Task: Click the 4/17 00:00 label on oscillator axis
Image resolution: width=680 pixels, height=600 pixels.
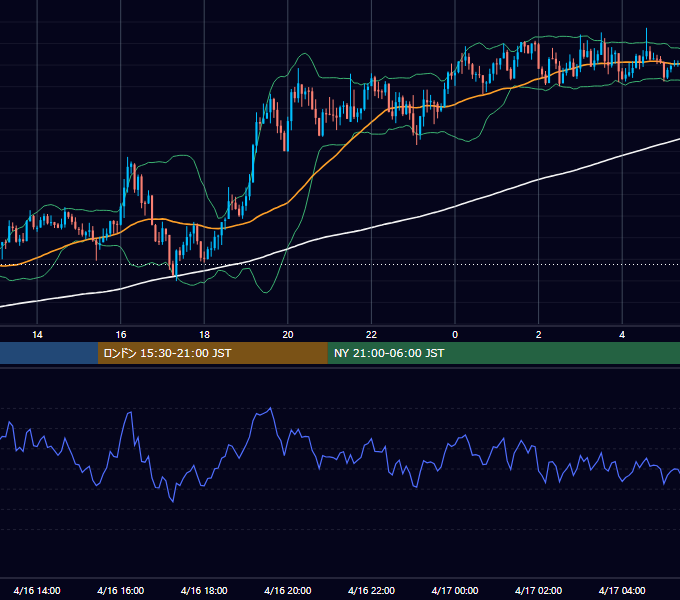Action: click(455, 590)
